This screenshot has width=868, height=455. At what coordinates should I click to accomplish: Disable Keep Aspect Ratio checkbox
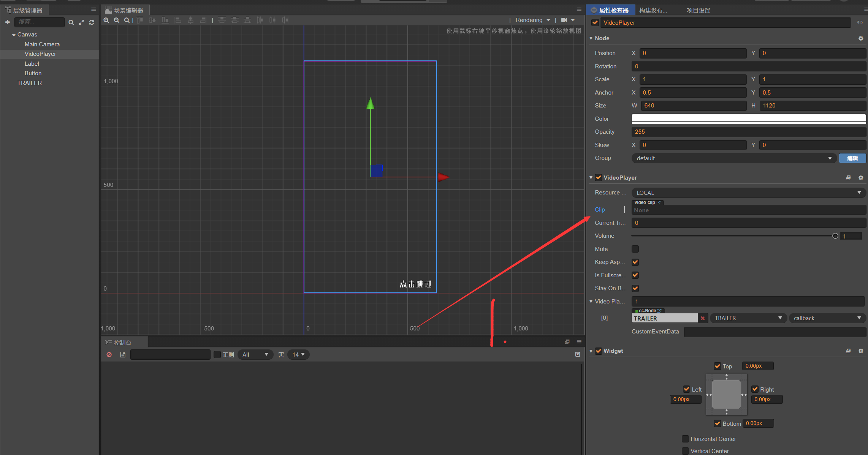click(635, 262)
